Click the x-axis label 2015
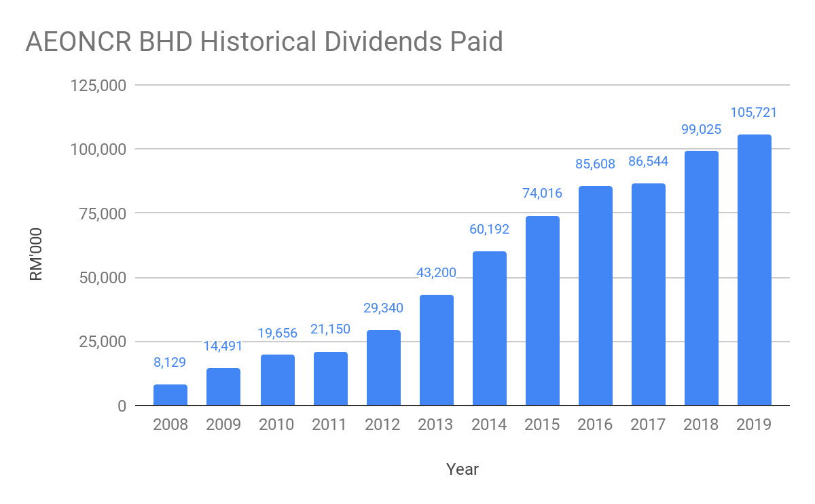Viewport: 815px width, 504px height. pos(543,425)
